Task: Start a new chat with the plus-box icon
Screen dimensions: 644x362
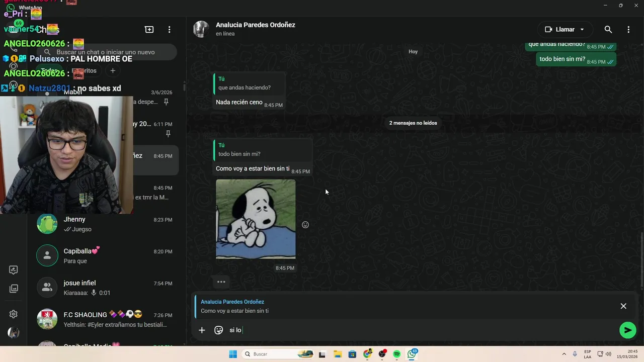Action: [149, 30]
